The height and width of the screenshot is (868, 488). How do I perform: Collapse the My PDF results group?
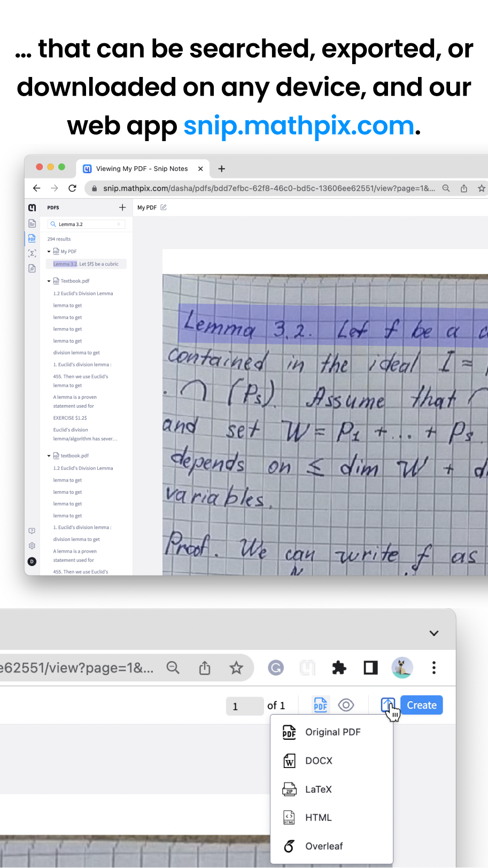pos(49,251)
